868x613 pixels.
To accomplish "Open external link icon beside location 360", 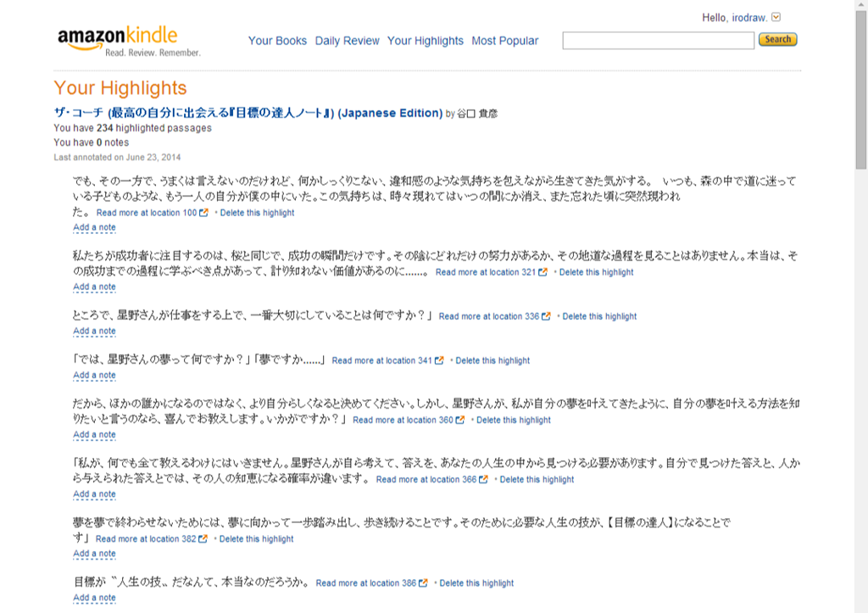I will pyautogui.click(x=460, y=420).
